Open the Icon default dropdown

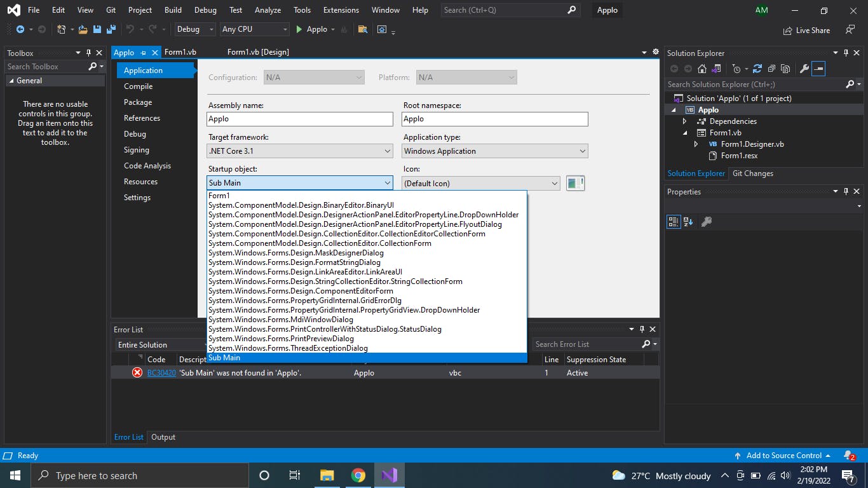pyautogui.click(x=481, y=183)
